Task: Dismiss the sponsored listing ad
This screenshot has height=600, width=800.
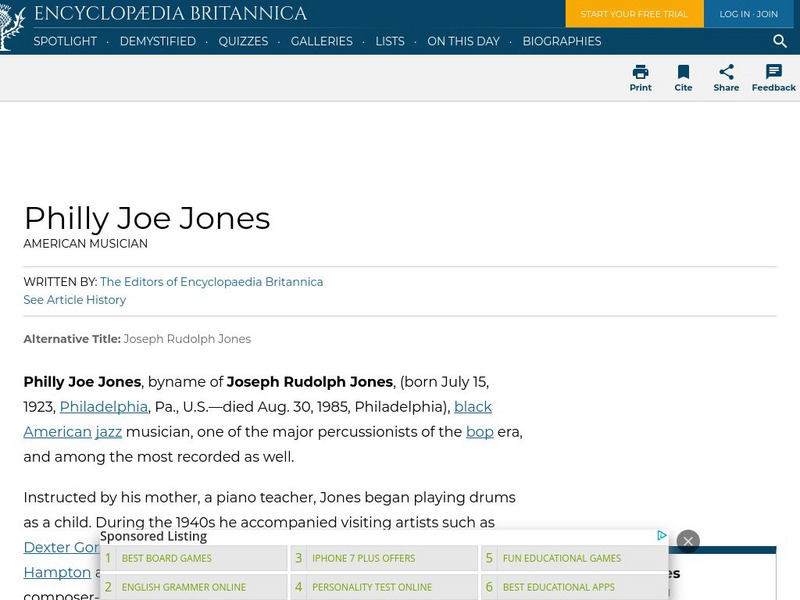Action: tap(688, 541)
